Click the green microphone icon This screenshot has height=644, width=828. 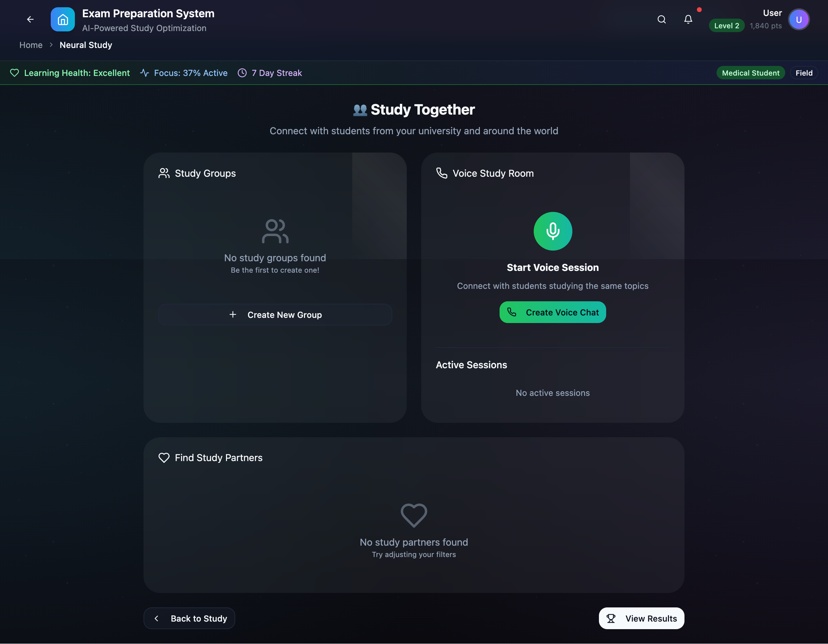[x=553, y=231]
